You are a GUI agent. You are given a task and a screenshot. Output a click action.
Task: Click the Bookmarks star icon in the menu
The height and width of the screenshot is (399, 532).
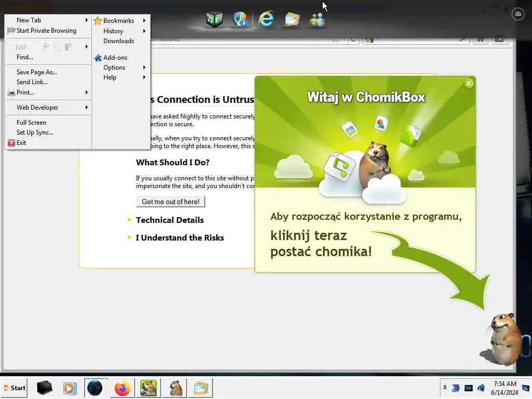tap(98, 21)
